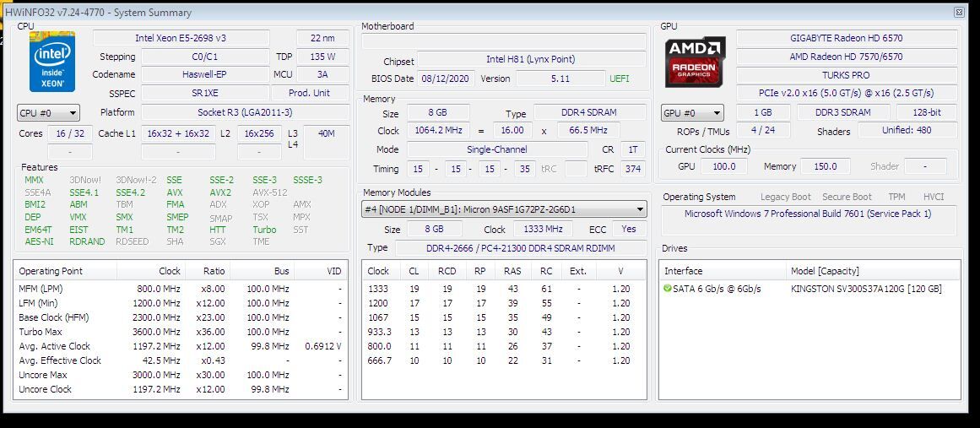Select the Base Clock (HFM) row

(x=181, y=317)
